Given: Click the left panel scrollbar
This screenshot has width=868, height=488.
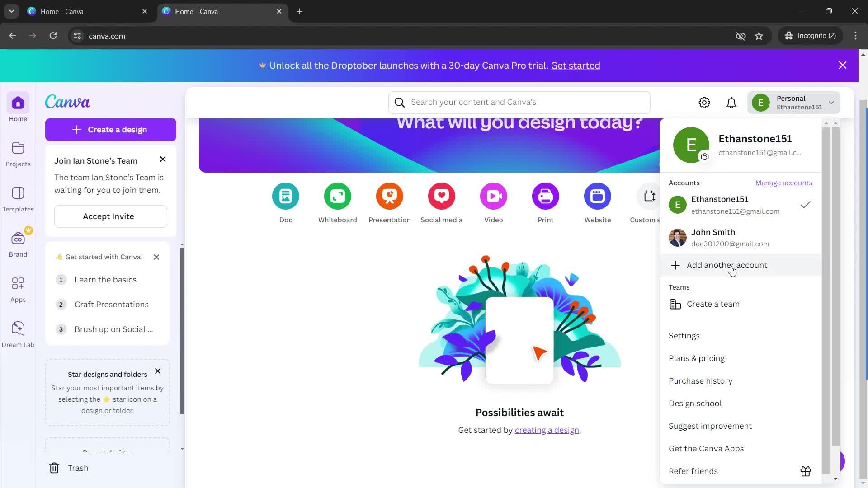Looking at the screenshot, I should click(182, 331).
